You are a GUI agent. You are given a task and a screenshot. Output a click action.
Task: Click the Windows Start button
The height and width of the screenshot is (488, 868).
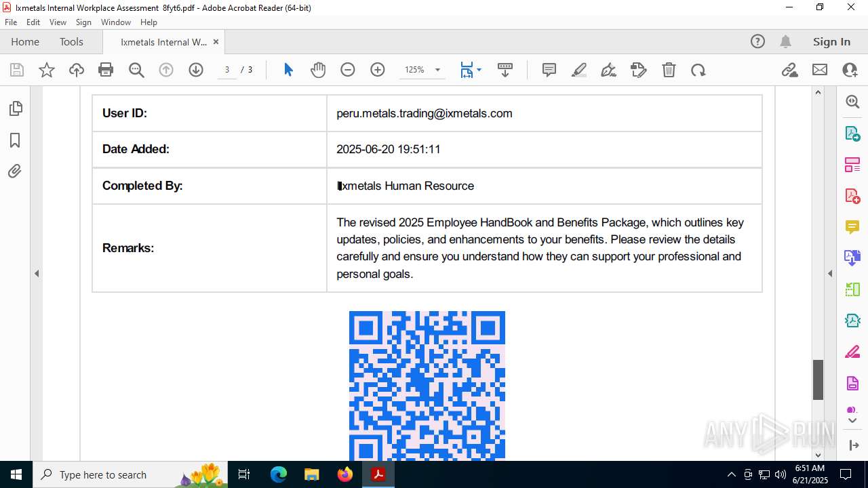16,474
